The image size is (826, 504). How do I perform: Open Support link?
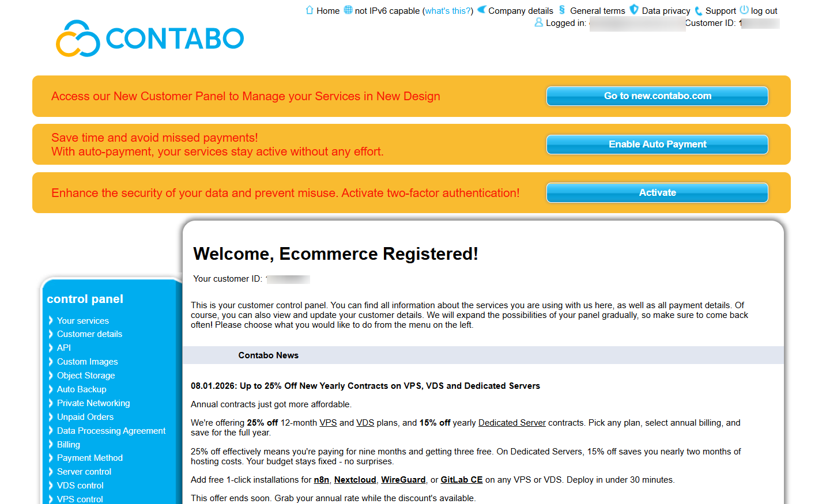pyautogui.click(x=721, y=11)
